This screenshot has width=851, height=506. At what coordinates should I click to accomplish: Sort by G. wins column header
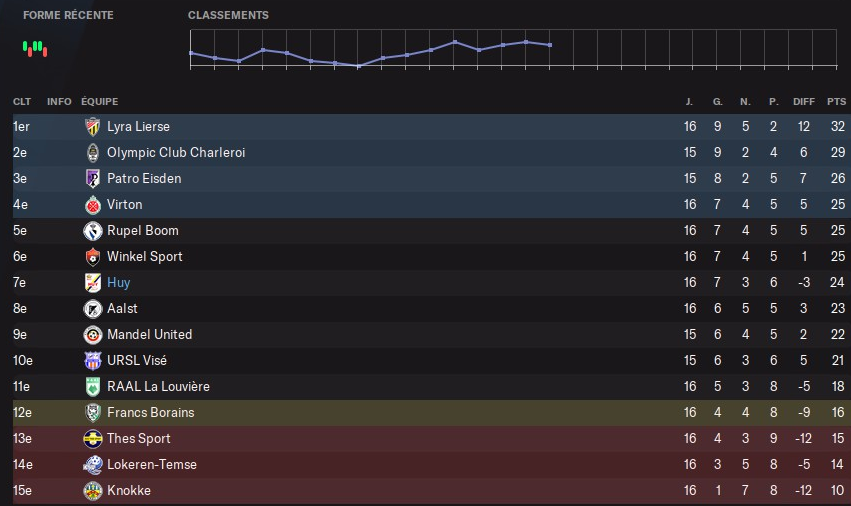(x=717, y=102)
